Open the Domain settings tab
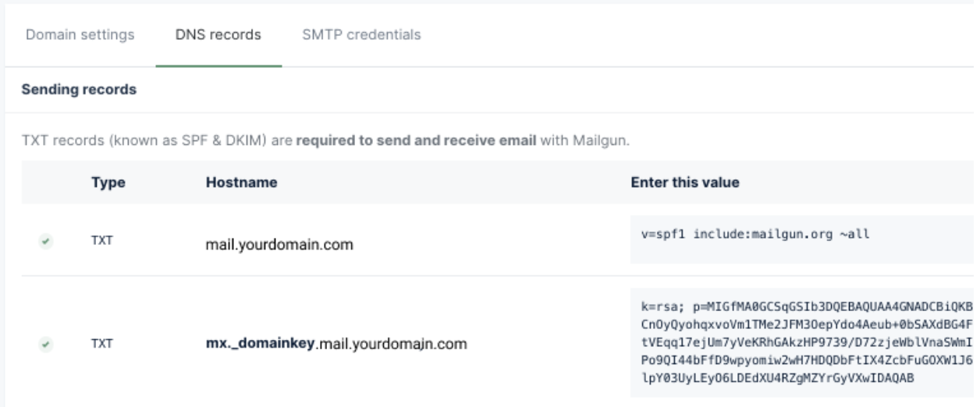The image size is (980, 407). (80, 35)
